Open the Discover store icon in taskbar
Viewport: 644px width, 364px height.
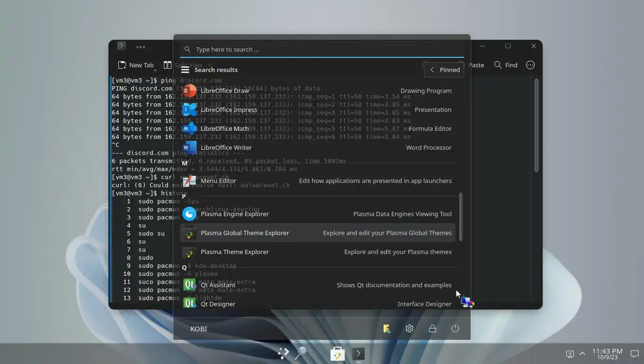point(337,354)
